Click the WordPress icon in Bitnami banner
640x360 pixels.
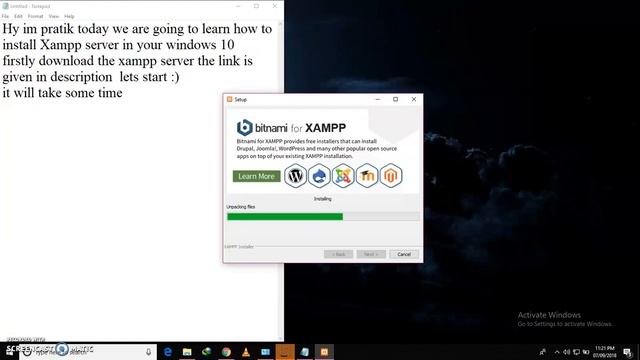coord(296,176)
